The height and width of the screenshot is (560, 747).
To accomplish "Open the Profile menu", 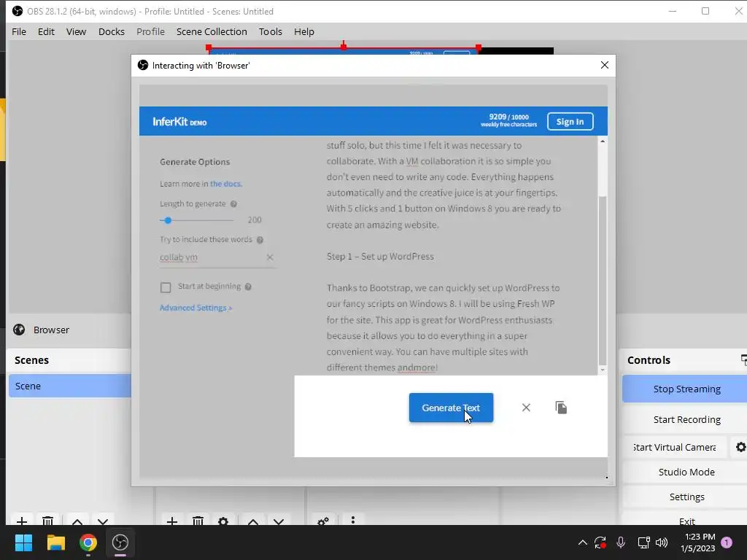I will (x=150, y=31).
